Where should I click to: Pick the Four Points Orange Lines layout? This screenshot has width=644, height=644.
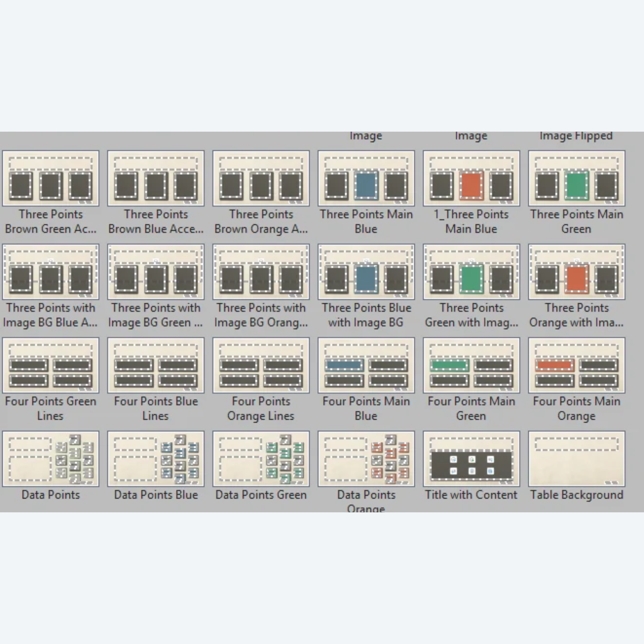coord(261,365)
